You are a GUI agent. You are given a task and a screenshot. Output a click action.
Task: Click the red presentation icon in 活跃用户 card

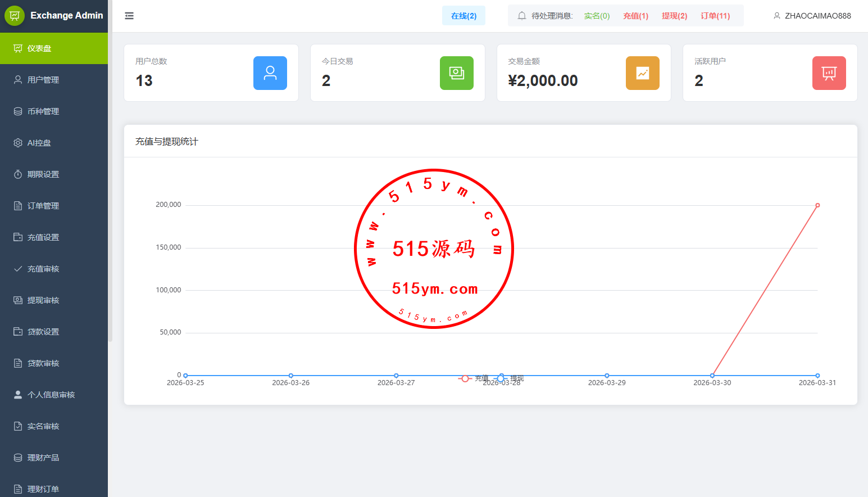pyautogui.click(x=829, y=73)
